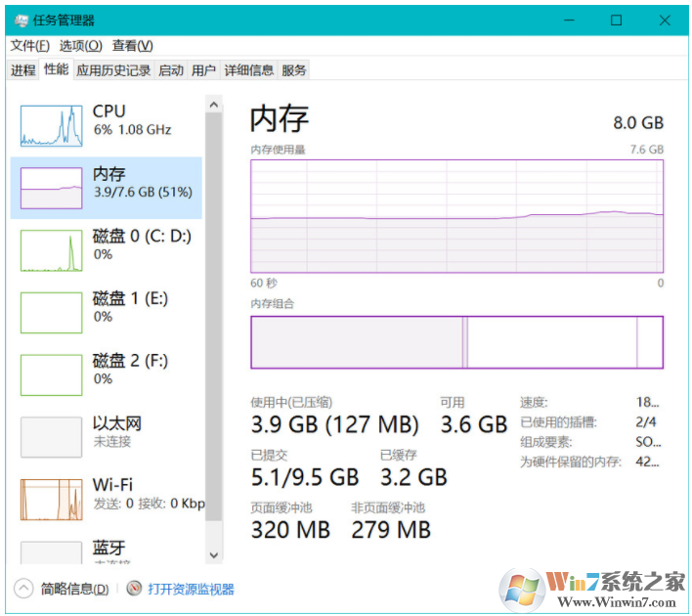The width and height of the screenshot is (692, 616).
Task: Switch to the 应用历史记录 tab
Action: coord(113,70)
